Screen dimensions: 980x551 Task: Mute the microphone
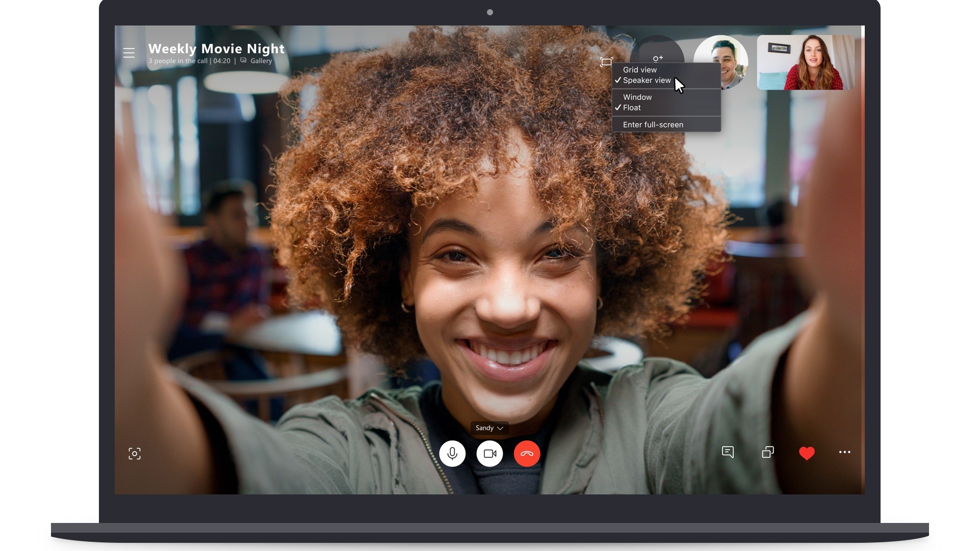click(x=453, y=454)
